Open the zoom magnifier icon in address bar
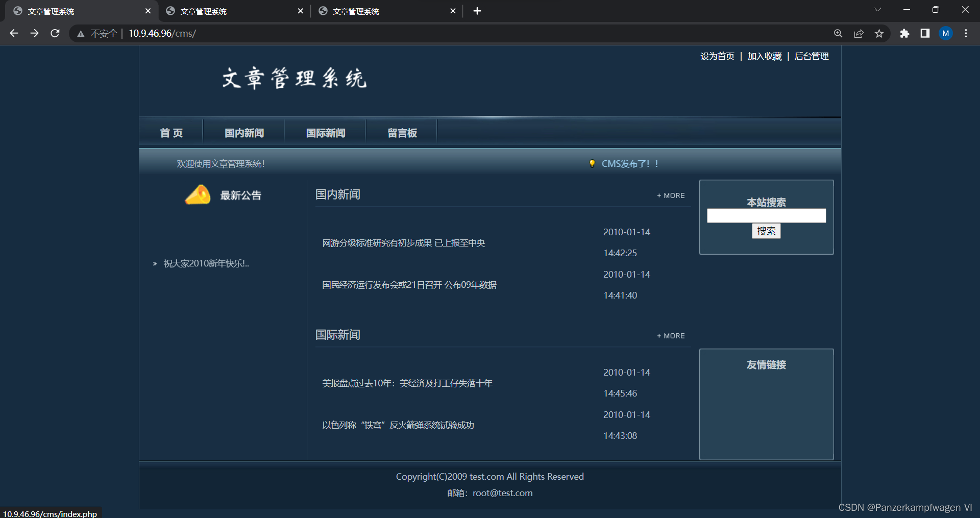980x518 pixels. click(838, 33)
